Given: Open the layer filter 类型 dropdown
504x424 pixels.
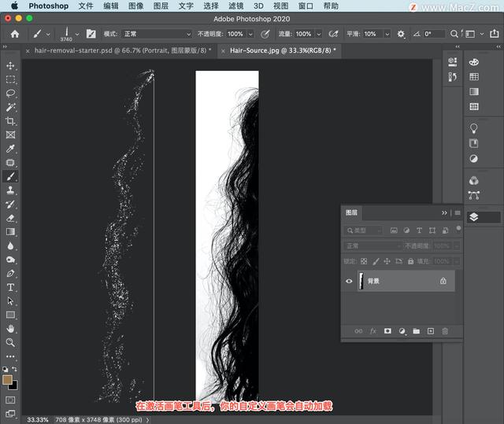Looking at the screenshot, I should 364,230.
